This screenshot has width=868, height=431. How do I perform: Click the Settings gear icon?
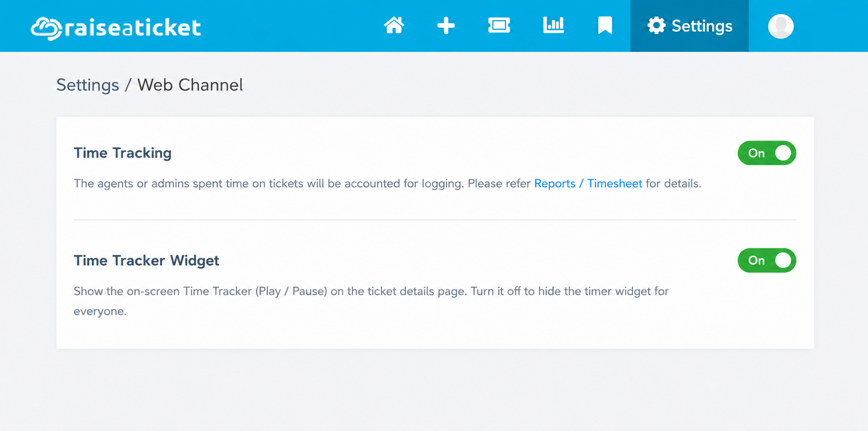click(656, 25)
